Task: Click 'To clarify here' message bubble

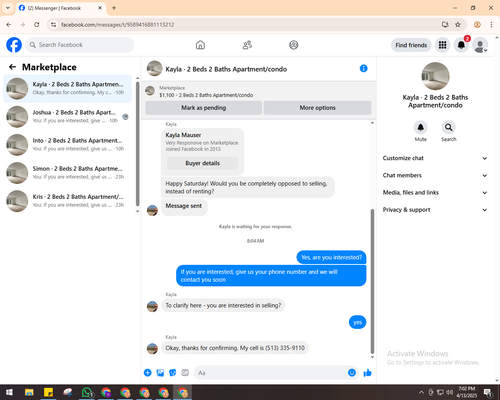Action: [223, 305]
